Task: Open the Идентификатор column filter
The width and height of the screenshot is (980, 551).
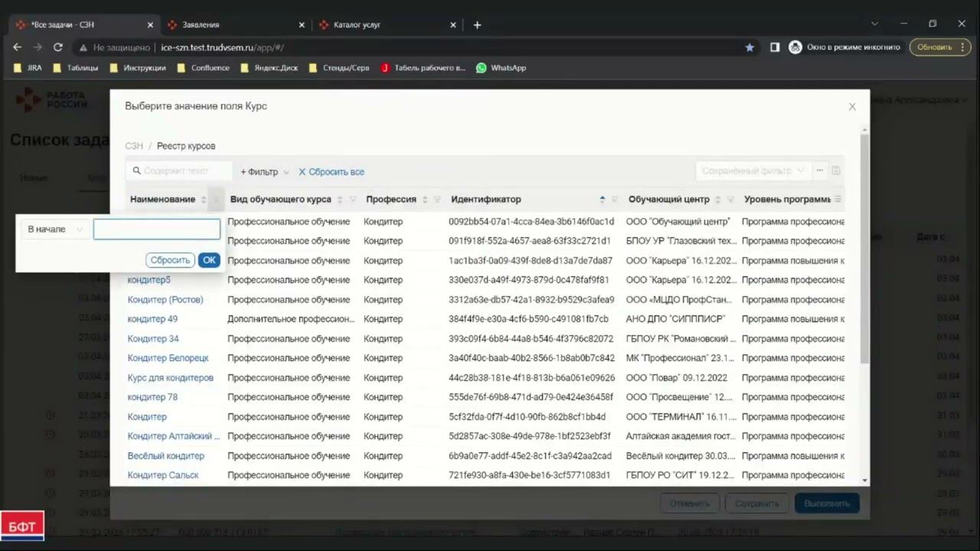Action: [x=614, y=200]
